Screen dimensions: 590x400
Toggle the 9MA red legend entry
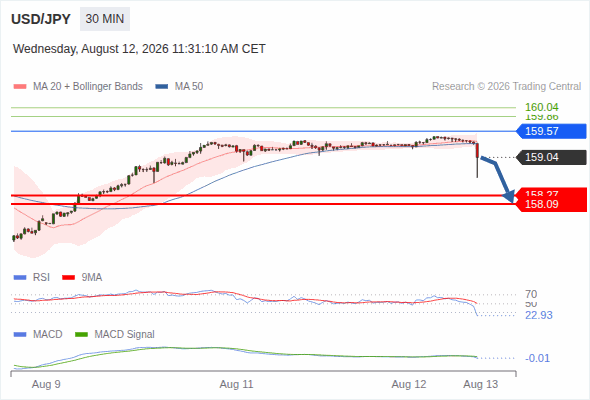(82, 277)
